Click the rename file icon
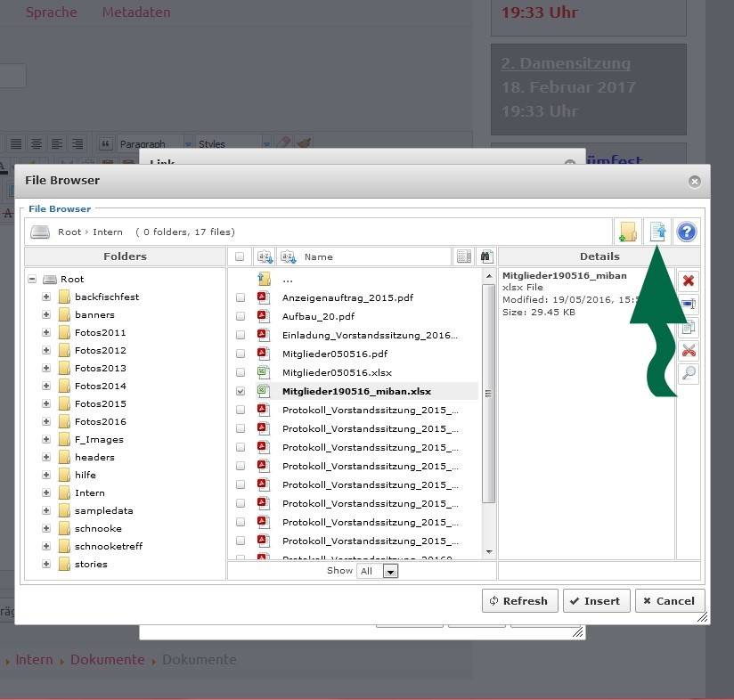734x700 pixels. [689, 305]
